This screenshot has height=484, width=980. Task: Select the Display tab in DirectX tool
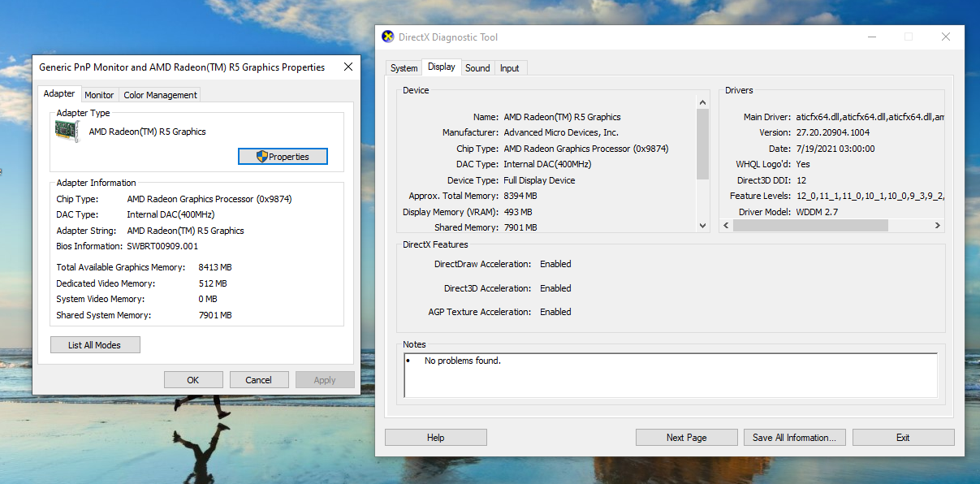(442, 67)
